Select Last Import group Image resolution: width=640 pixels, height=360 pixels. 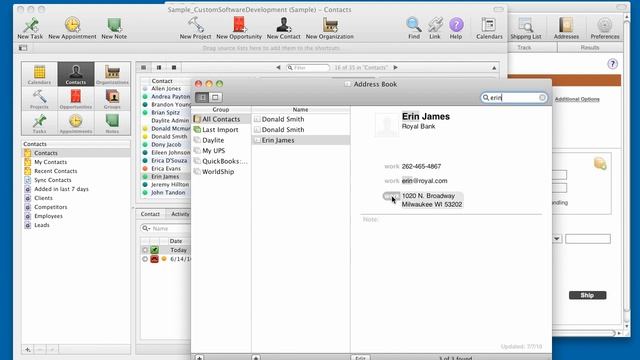[x=221, y=130]
